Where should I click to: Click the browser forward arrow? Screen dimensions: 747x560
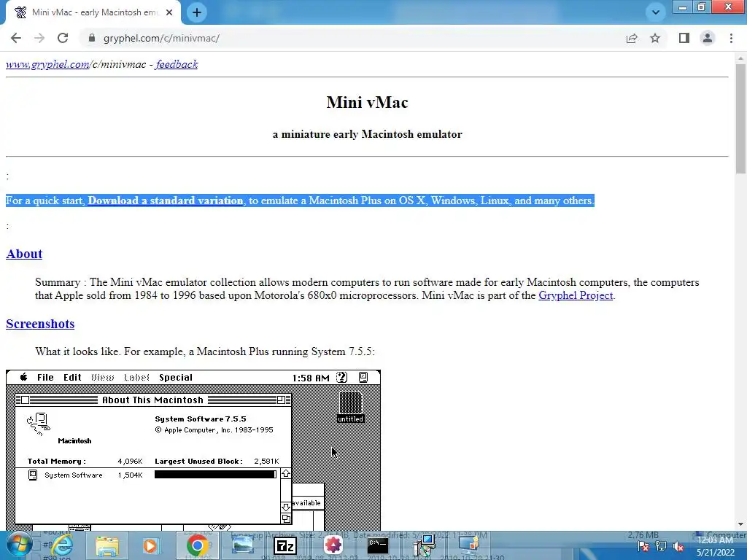(39, 38)
